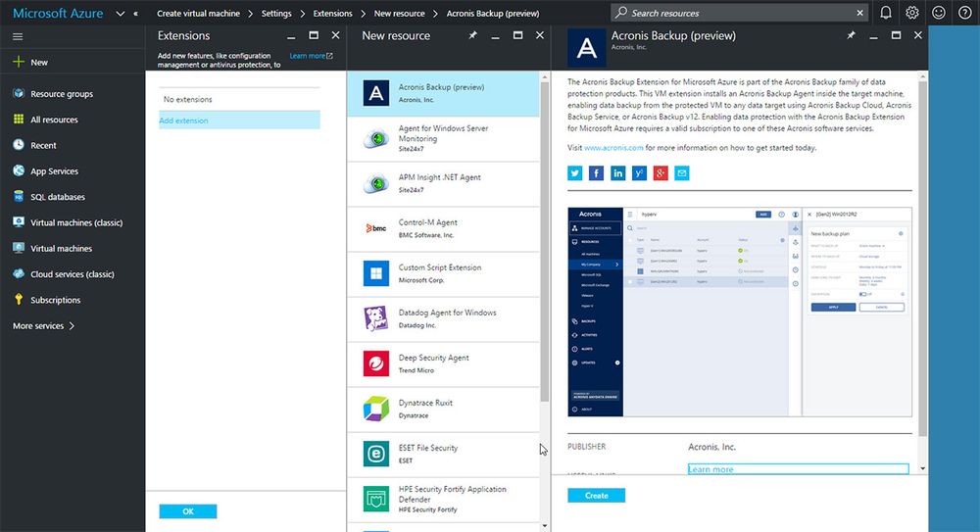Click the SQL databases icon
The width and height of the screenshot is (980, 532).
pyautogui.click(x=19, y=196)
